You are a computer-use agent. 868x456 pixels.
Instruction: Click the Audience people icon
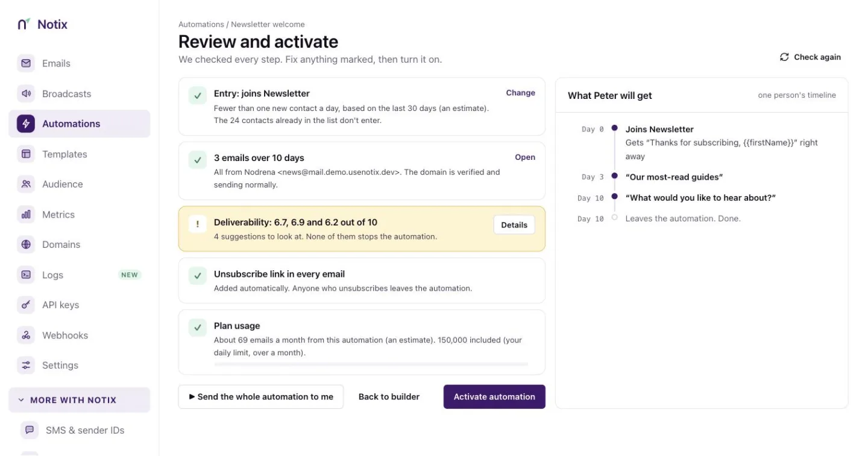[x=26, y=184]
